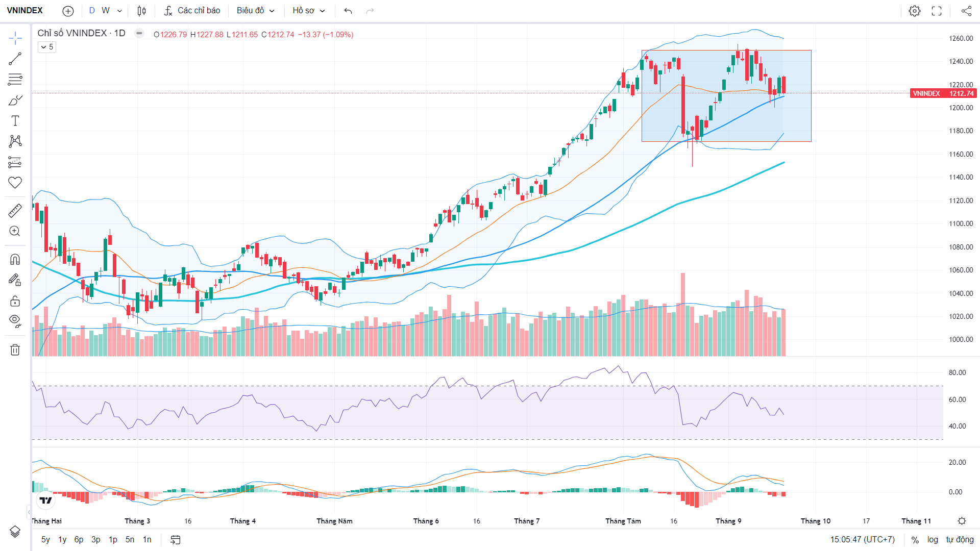This screenshot has width=980, height=551.
Task: Share the chart
Action: pyautogui.click(x=966, y=11)
